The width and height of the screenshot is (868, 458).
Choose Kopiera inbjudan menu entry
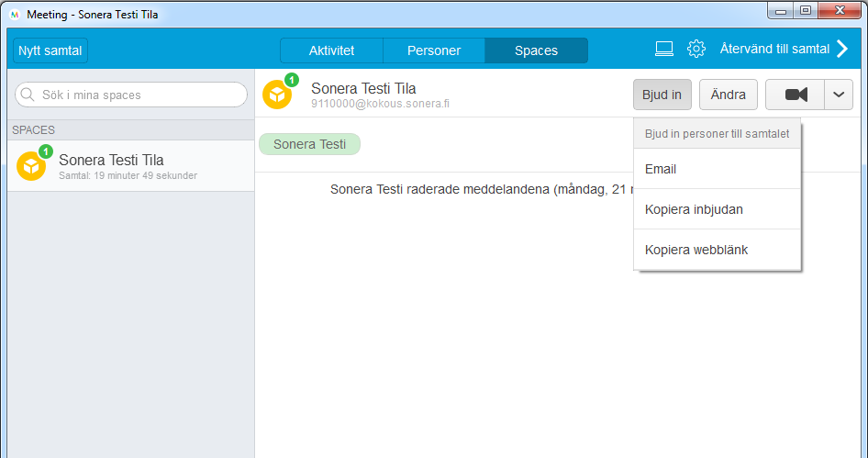717,209
